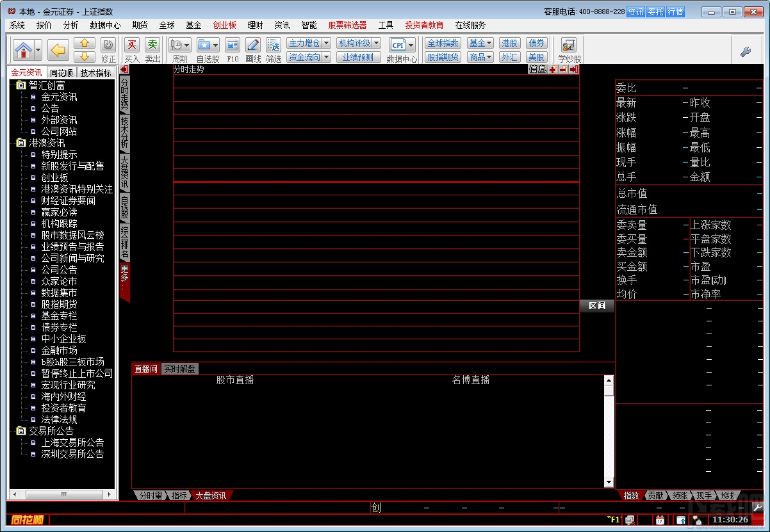770x532 pixels.
Task: Open the 基金 toolbar dropdown
Action: tap(480, 43)
